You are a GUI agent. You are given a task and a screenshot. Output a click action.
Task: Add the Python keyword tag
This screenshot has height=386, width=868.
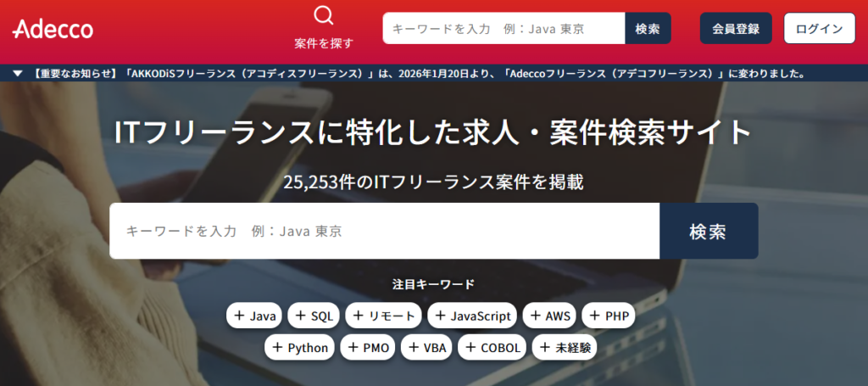click(x=299, y=347)
